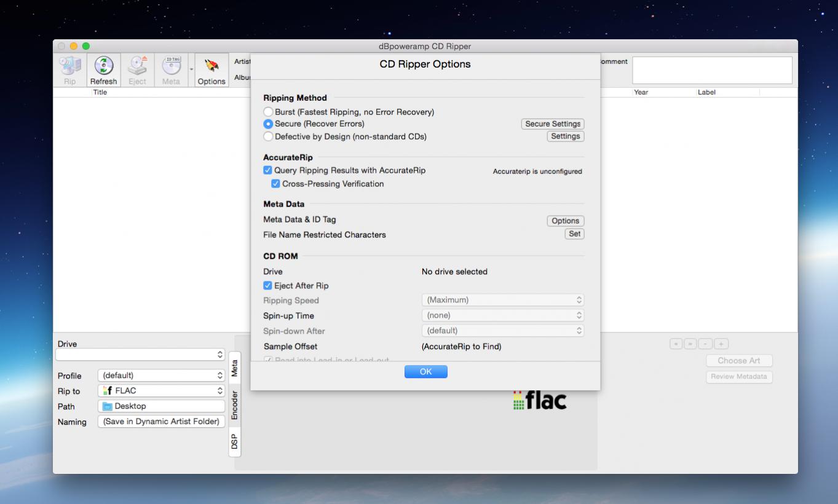Uncheck Query Ripping Results with AccurateRip
Image resolution: width=838 pixels, height=504 pixels.
click(x=267, y=170)
